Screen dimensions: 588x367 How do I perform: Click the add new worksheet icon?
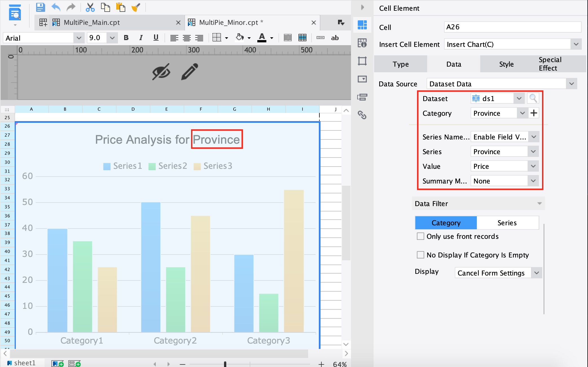(x=58, y=363)
